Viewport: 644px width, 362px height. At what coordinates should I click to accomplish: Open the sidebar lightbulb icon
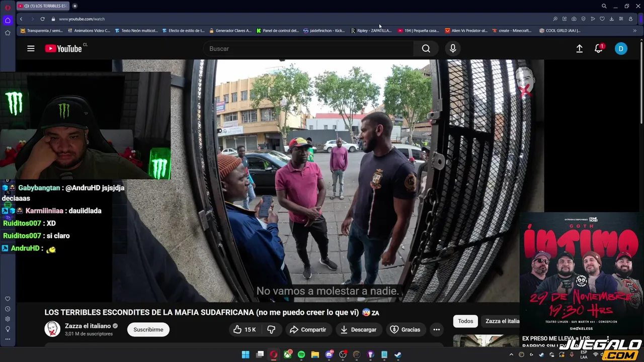(8, 329)
